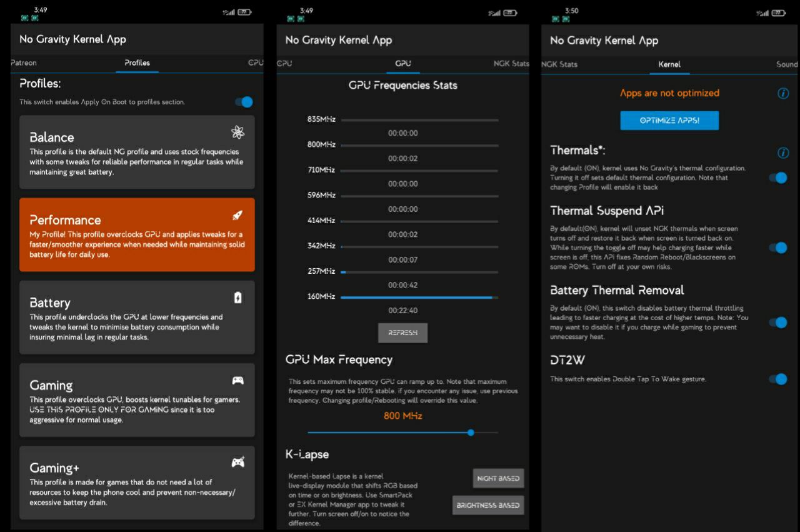Disable the Thermals switch
This screenshot has height=532, width=800.
tap(778, 178)
